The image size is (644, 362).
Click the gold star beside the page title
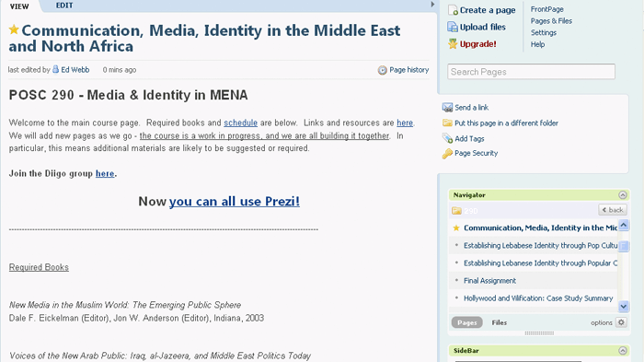click(14, 29)
